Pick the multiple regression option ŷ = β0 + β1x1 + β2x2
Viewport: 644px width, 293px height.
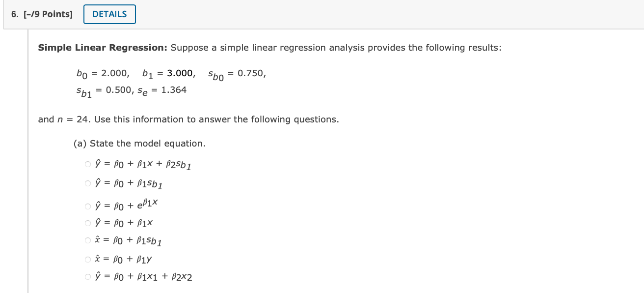[x=87, y=277]
